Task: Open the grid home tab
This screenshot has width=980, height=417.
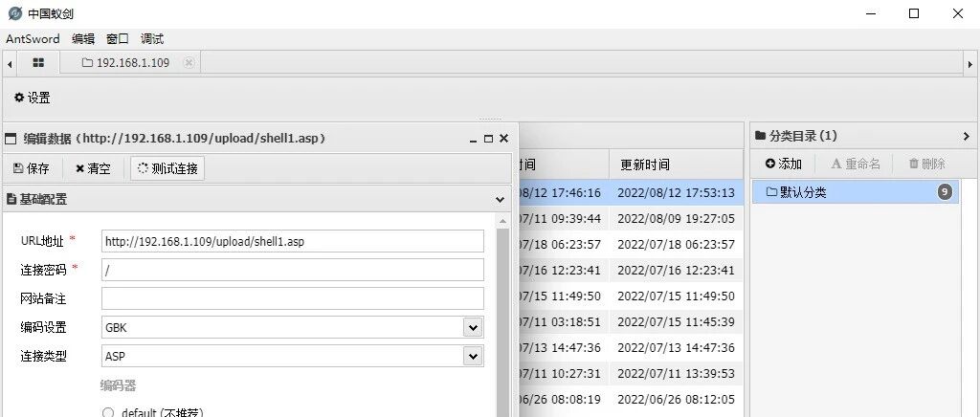Action: (38, 63)
